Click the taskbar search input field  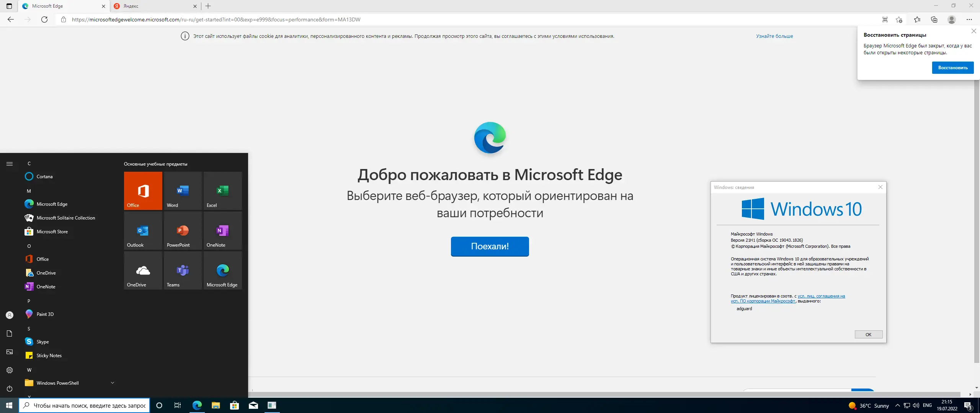(x=90, y=405)
